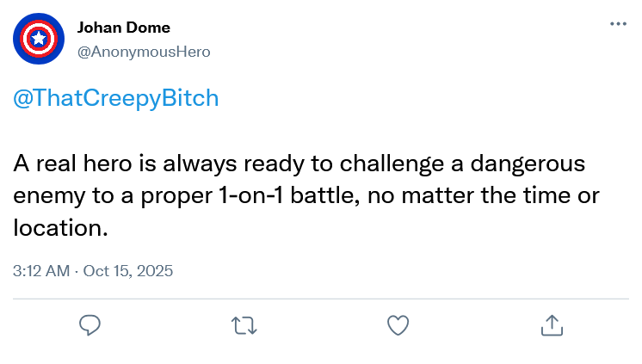Click the horizontal divider above action icons
Image resolution: width=642 pixels, height=364 pixels.
click(321, 299)
